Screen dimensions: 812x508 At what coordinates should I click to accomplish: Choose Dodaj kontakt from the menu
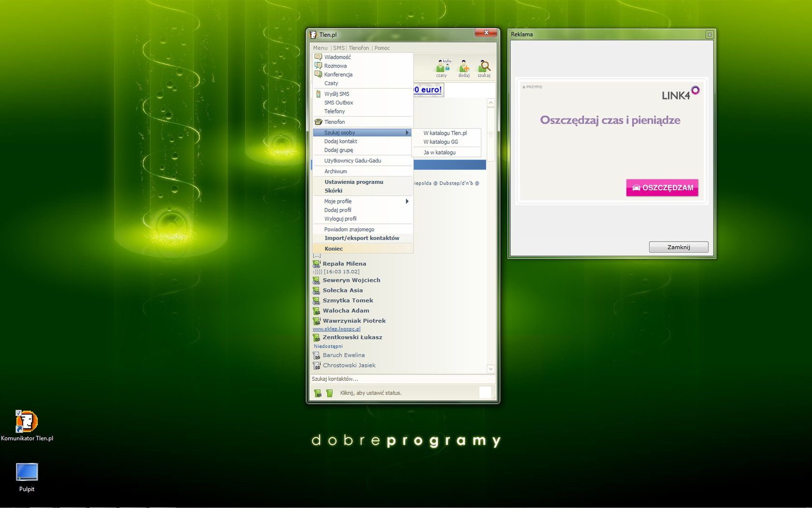(x=362, y=141)
